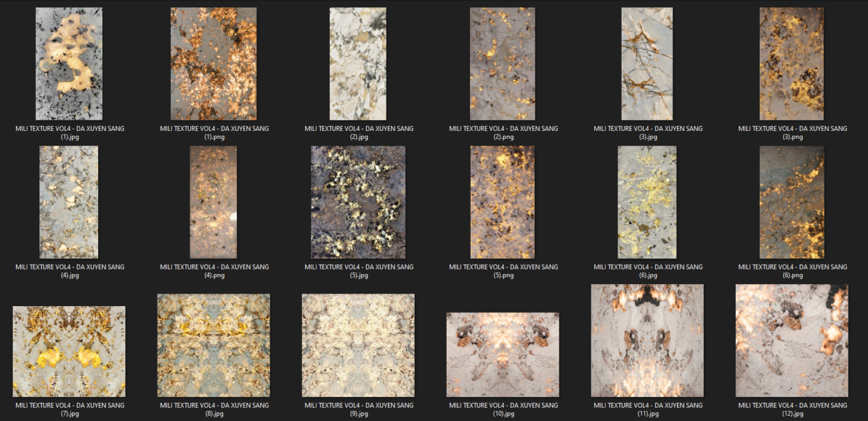Select thumbnail of DA XUYEN SANG (4).png

tap(214, 202)
